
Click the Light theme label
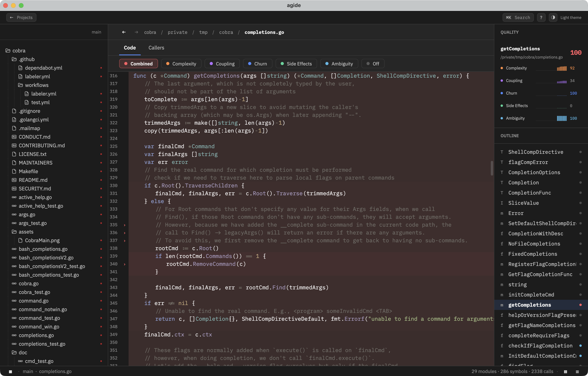click(571, 18)
